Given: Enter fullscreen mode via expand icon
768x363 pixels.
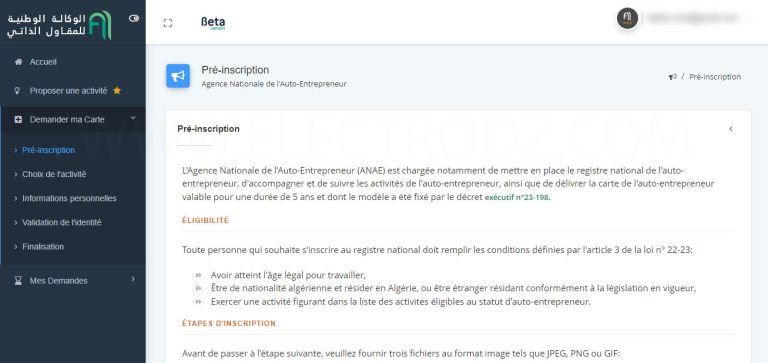Looking at the screenshot, I should (x=168, y=23).
